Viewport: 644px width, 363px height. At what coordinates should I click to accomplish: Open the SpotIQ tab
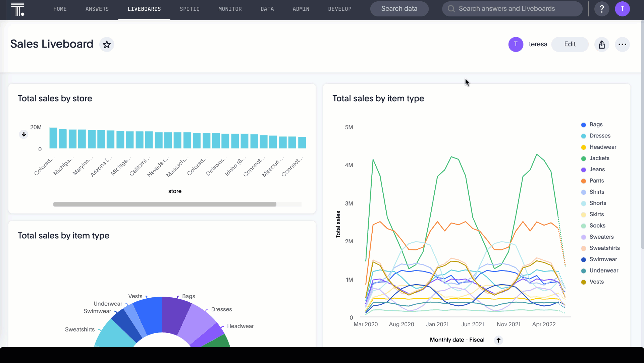click(190, 9)
